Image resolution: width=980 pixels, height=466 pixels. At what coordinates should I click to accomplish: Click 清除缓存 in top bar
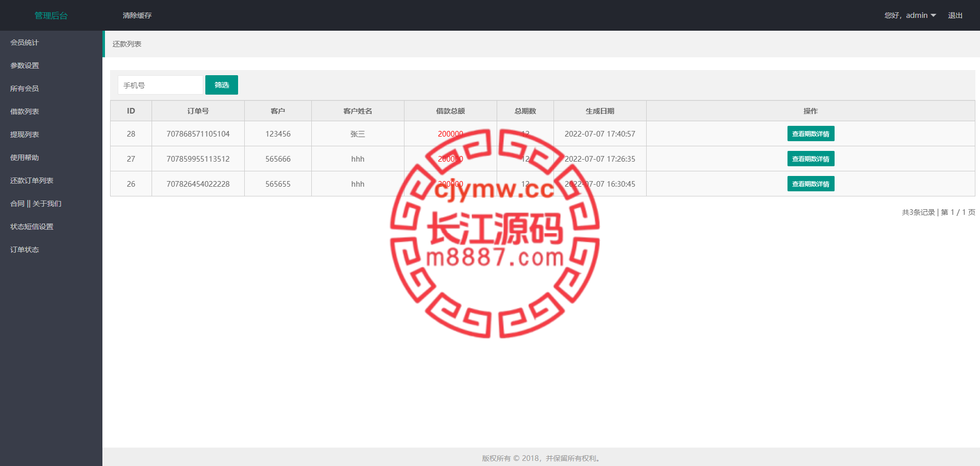coord(137,15)
